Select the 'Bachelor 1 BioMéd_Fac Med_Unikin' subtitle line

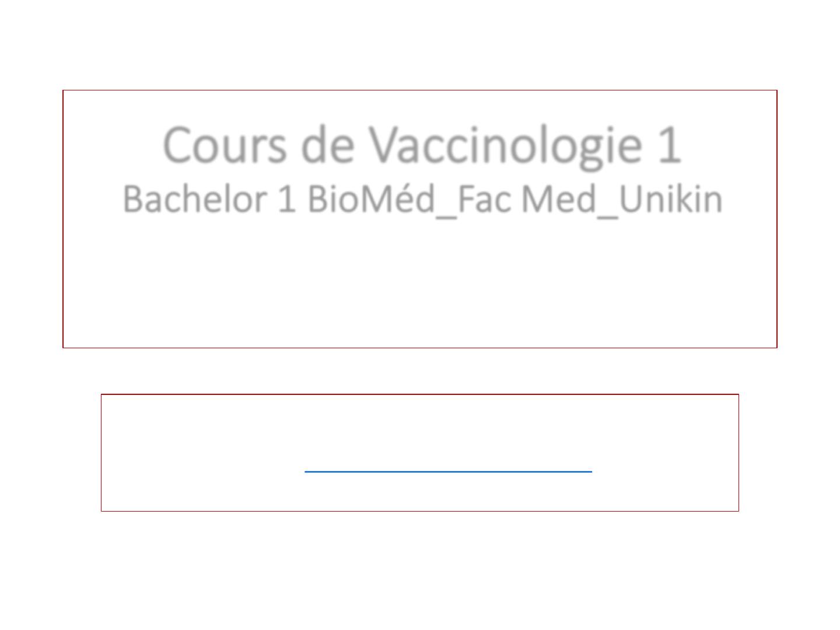[423, 199]
